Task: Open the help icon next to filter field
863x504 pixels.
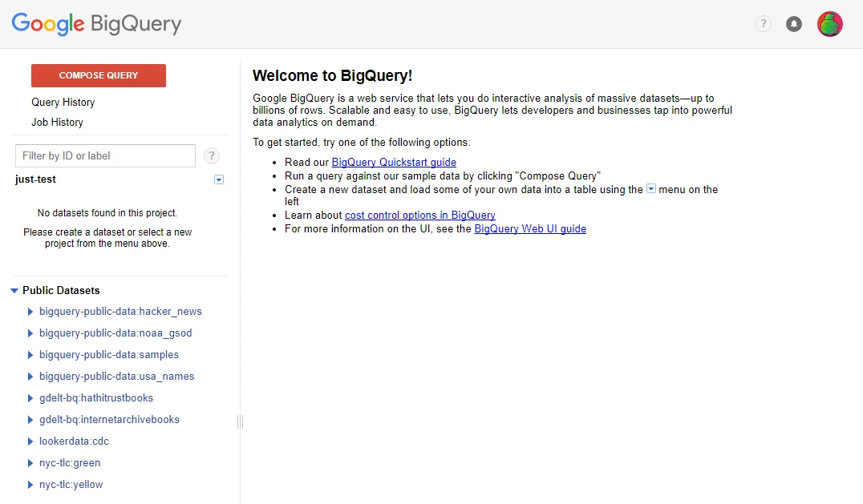Action: tap(211, 155)
